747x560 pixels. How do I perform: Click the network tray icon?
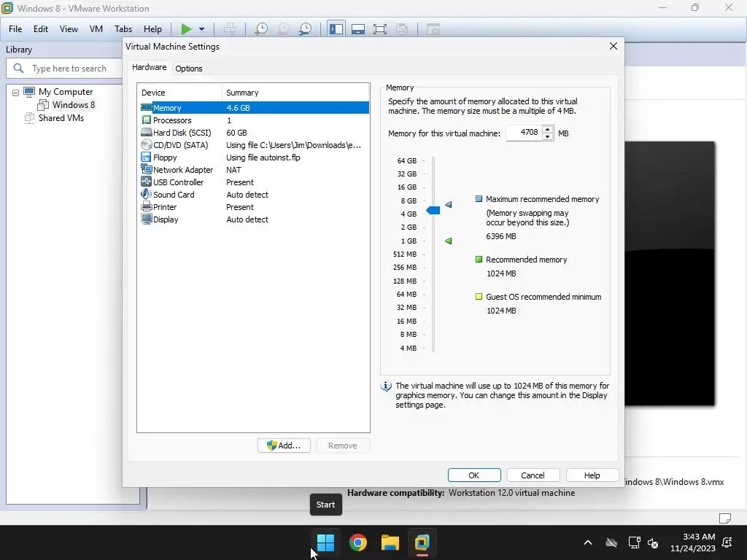coord(634,542)
